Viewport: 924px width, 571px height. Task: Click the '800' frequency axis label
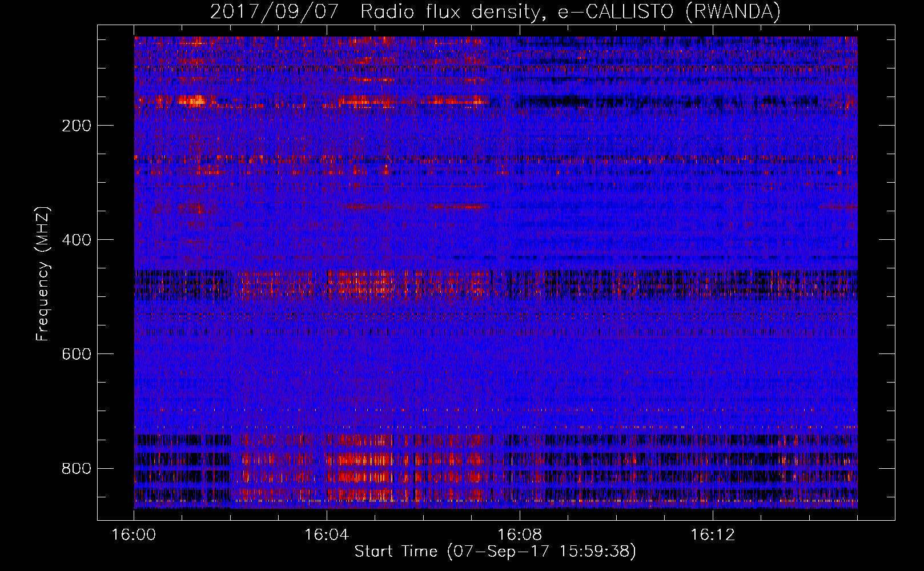(77, 469)
